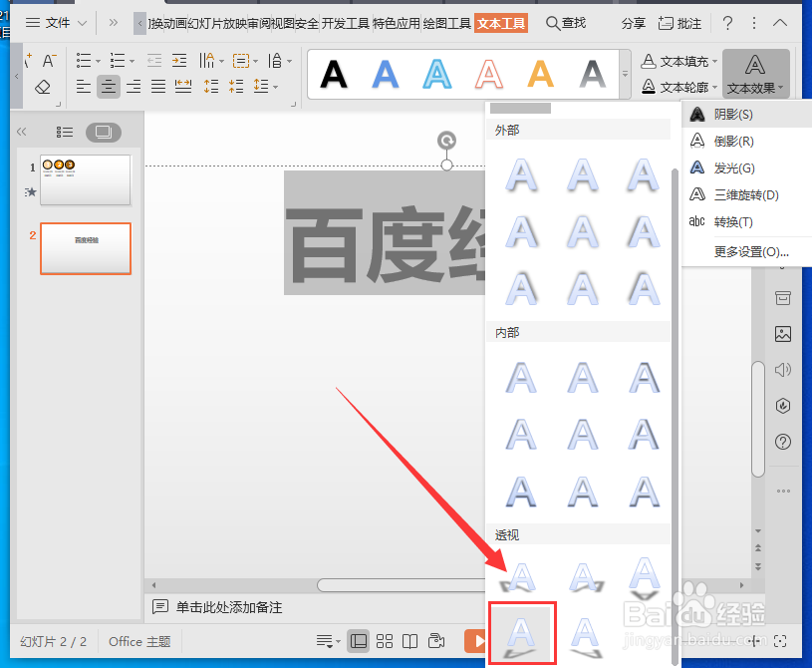Pick the gray gradient A style
The image size is (812, 668).
click(593, 74)
